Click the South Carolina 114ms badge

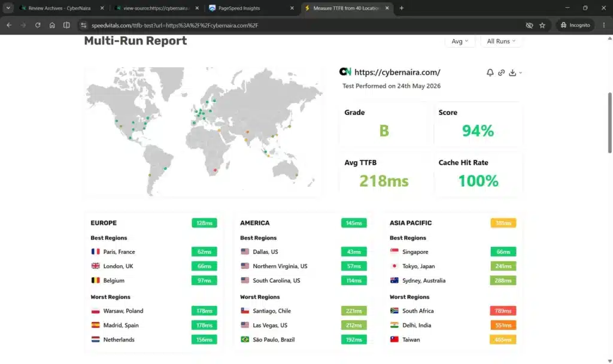[x=354, y=280]
